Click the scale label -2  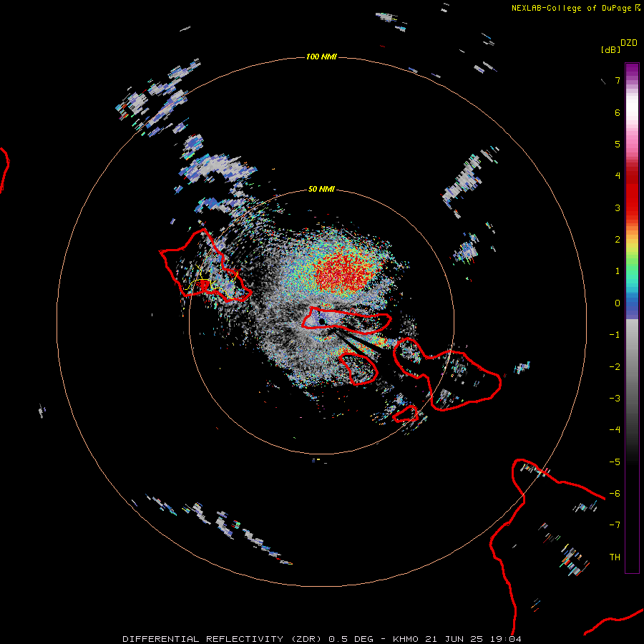(615, 366)
